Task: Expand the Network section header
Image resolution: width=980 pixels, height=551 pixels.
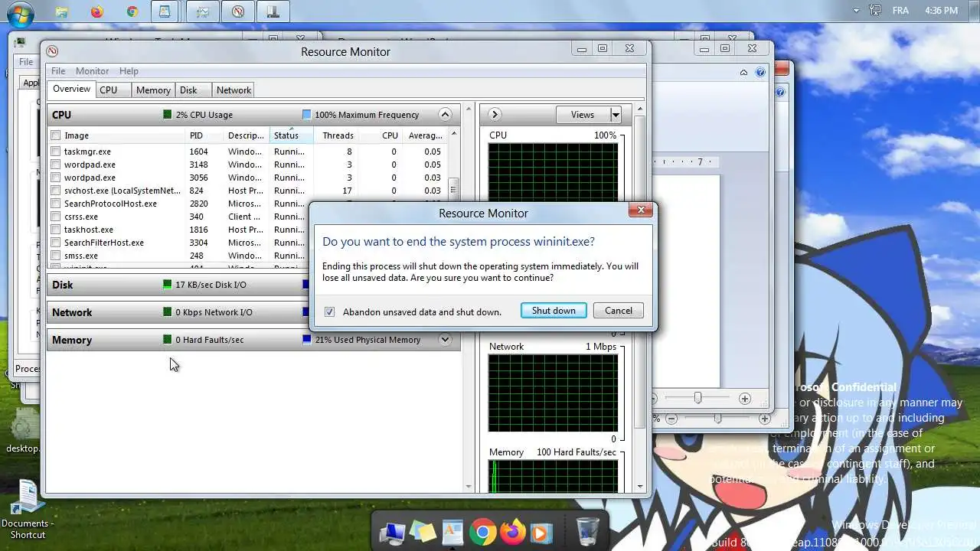Action: point(253,312)
